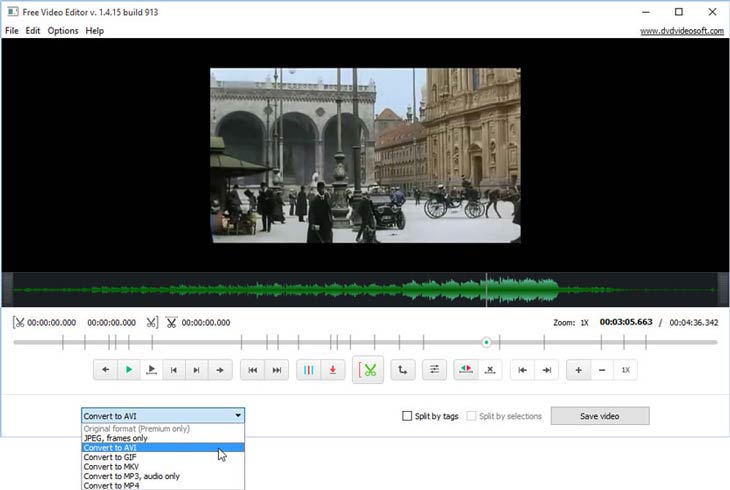Click the go to selection start button
Image resolution: width=730 pixels, height=490 pixels.
coord(522,370)
